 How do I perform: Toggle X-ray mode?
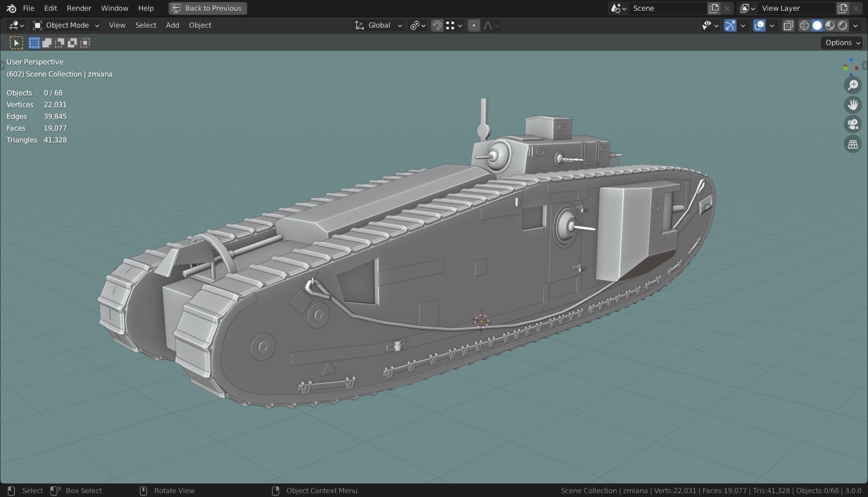click(789, 25)
